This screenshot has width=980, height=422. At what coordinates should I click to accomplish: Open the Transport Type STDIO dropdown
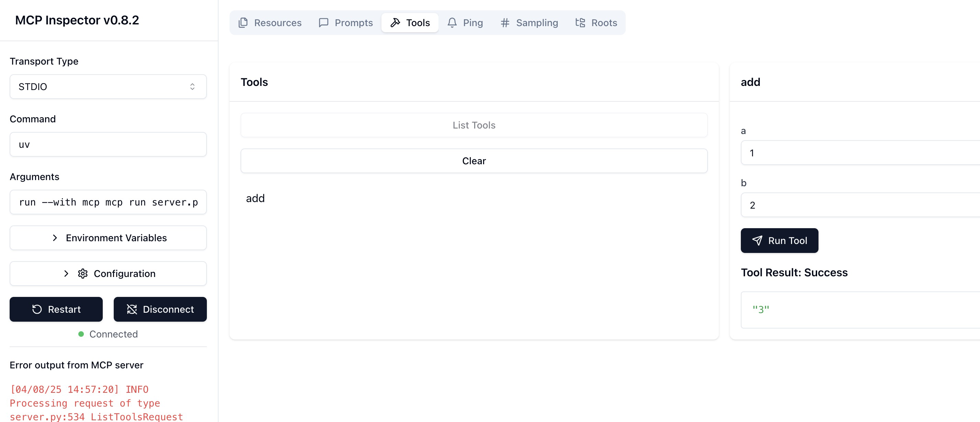(108, 87)
